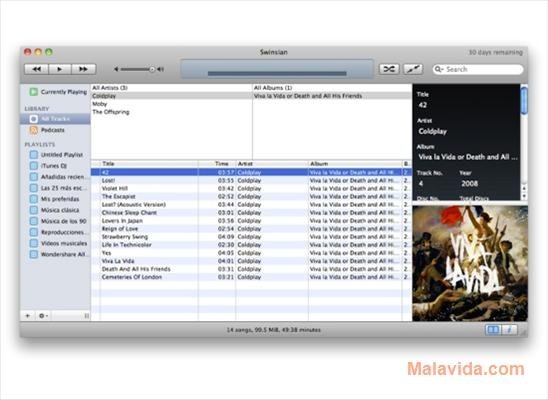Sort by the Title column header
This screenshot has width=548, height=400.
(149, 163)
